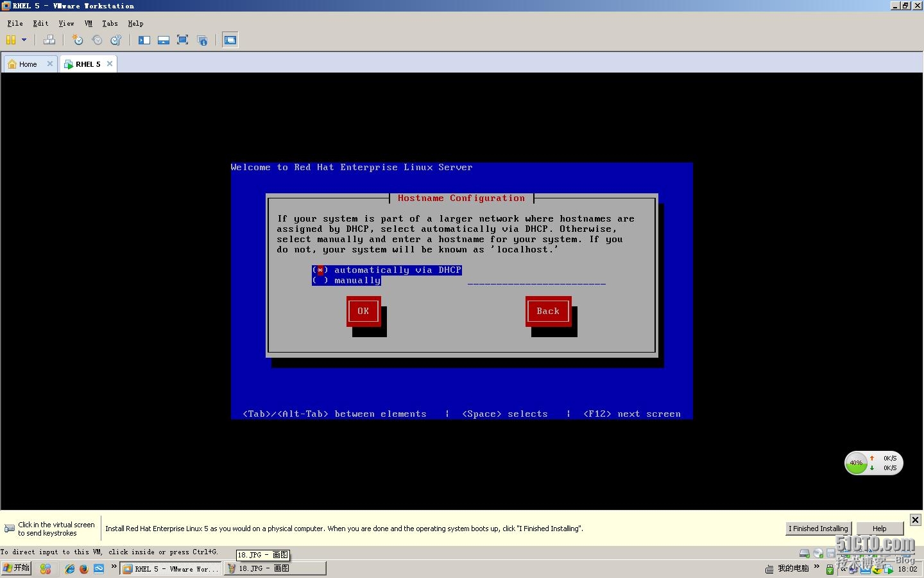The width and height of the screenshot is (924, 578).
Task: Select RHEL 5 VMware Workstation taskbar button
Action: 171,568
